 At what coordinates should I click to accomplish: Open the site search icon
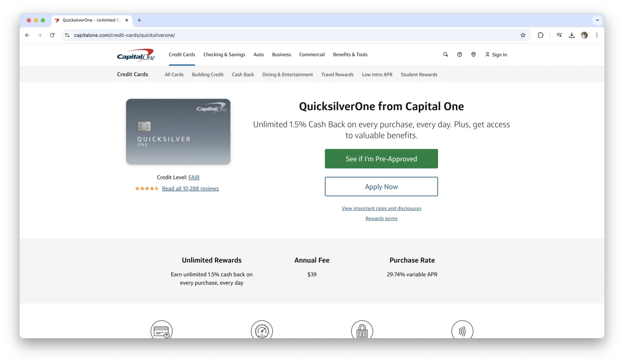(x=446, y=55)
